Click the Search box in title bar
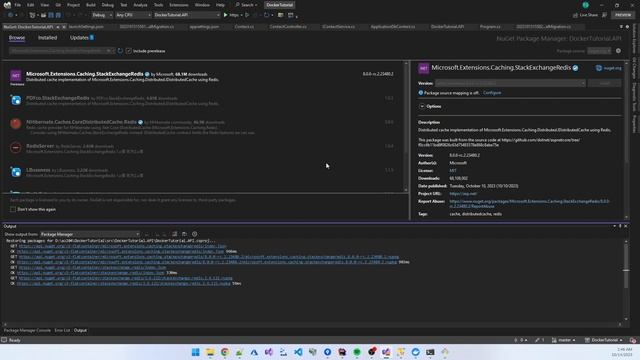The width and height of the screenshot is (640, 360). click(247, 5)
